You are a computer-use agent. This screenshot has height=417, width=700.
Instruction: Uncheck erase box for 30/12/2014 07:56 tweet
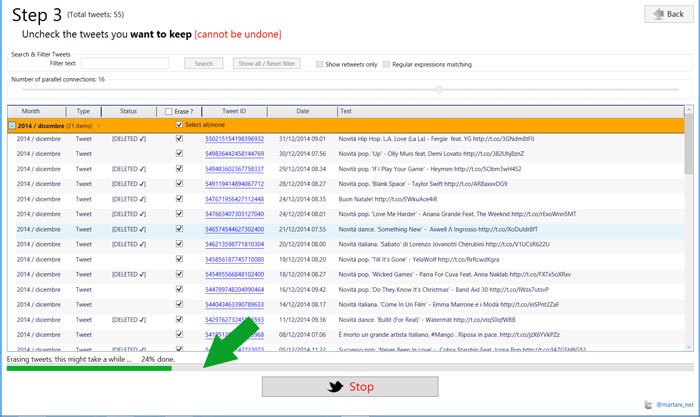pyautogui.click(x=179, y=154)
